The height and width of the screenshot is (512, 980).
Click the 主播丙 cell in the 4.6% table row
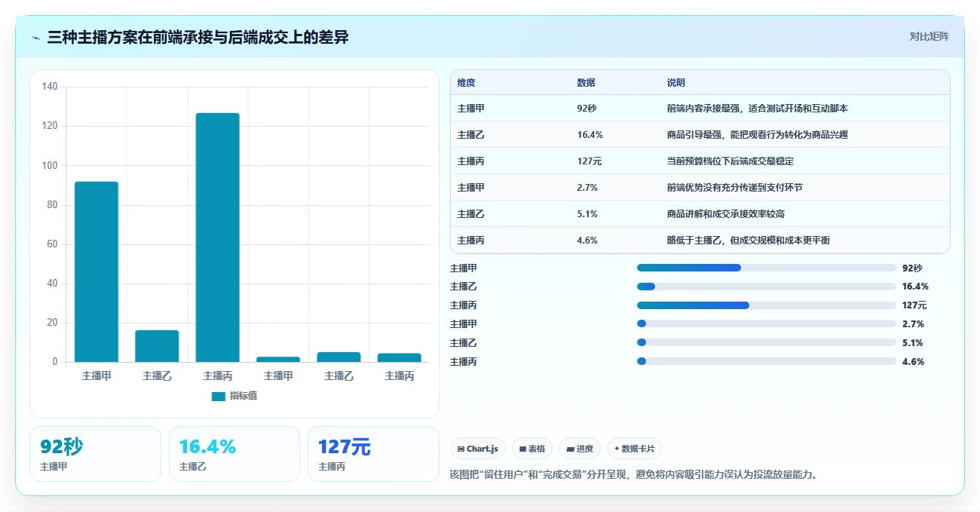click(470, 241)
